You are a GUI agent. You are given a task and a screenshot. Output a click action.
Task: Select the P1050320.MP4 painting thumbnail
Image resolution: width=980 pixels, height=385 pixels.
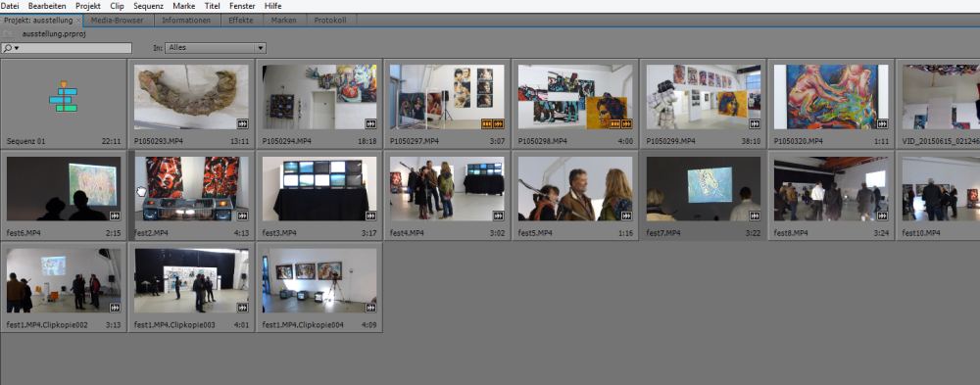point(831,97)
